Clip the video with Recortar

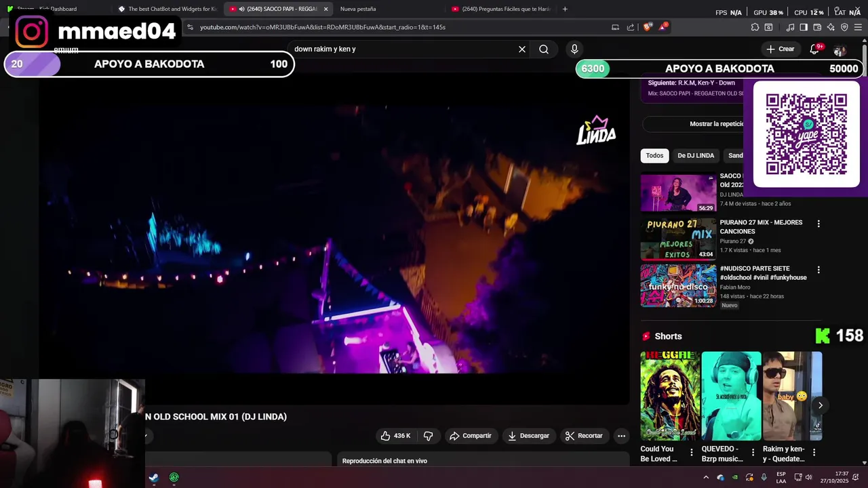click(584, 436)
